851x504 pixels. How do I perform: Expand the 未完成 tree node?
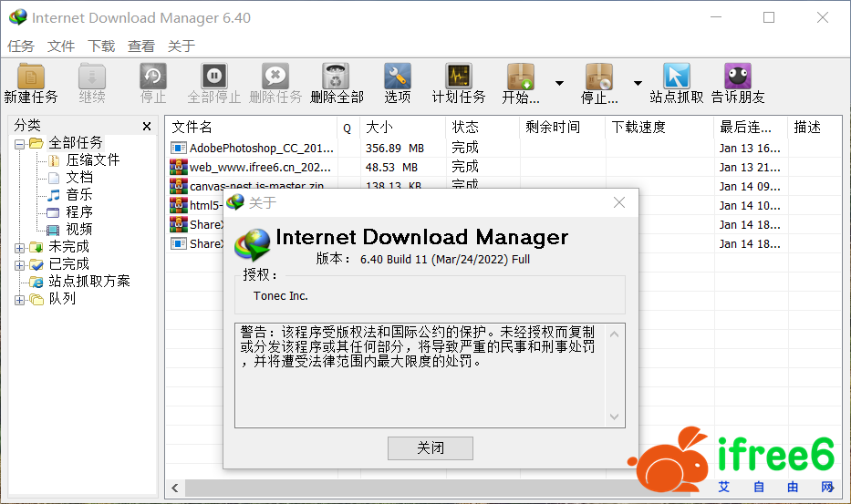click(x=20, y=247)
